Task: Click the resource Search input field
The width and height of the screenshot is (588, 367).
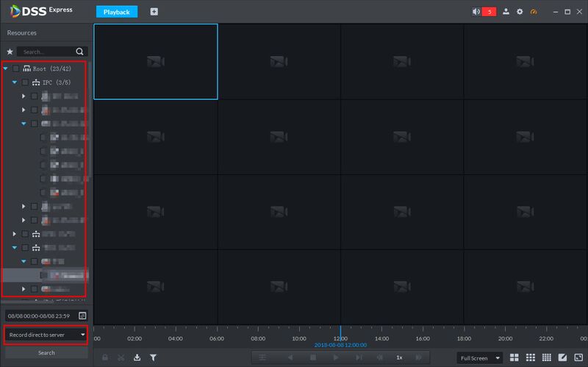Action: (x=47, y=51)
